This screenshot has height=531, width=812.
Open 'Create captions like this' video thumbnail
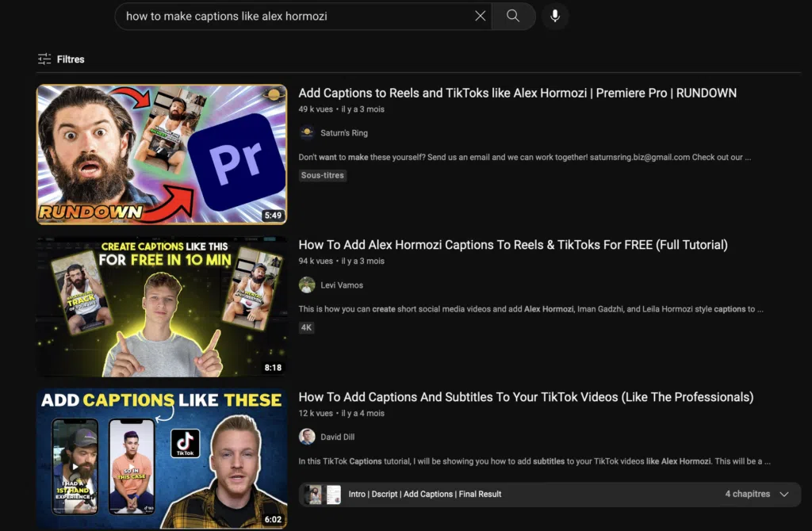pos(162,307)
